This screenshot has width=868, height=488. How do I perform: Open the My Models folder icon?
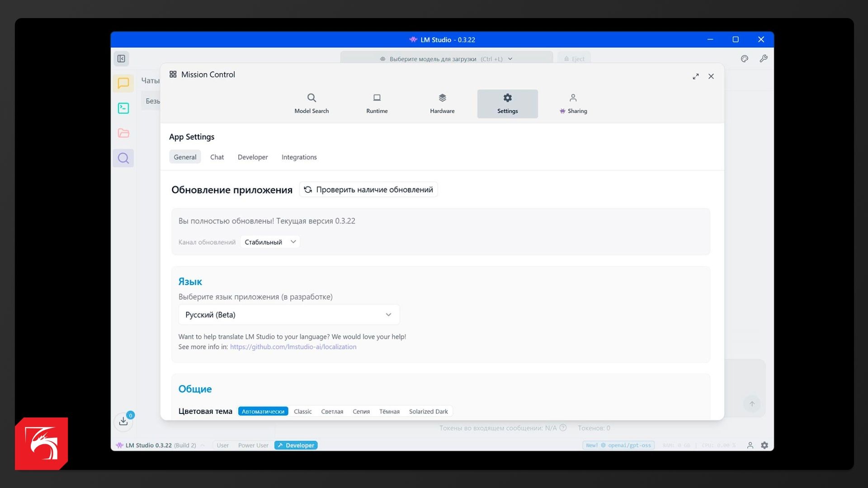tap(123, 133)
